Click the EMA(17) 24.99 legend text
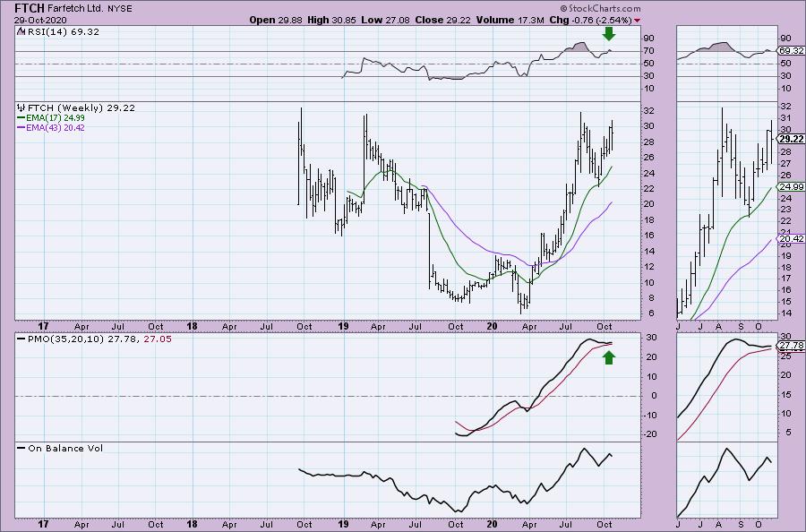The image size is (806, 532). click(x=55, y=118)
